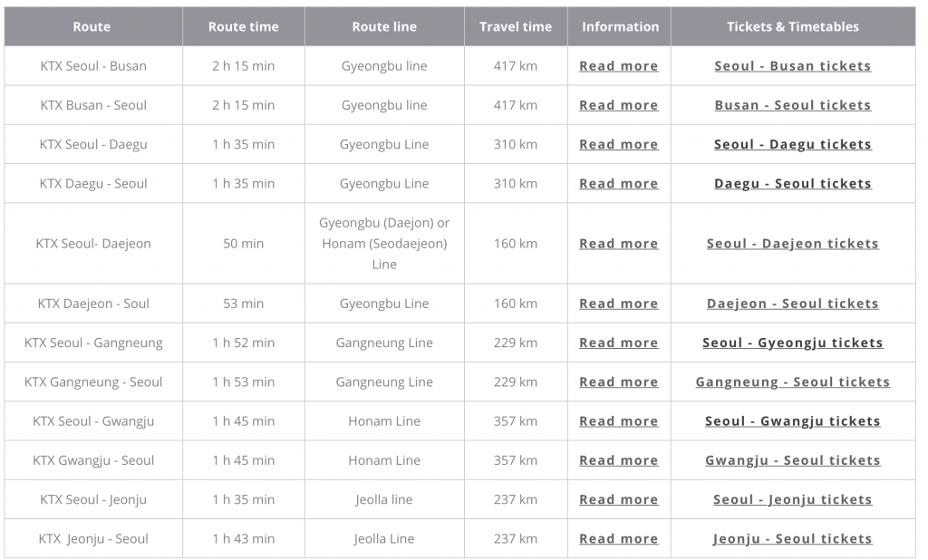
Task: Click the Tickets & Timetables column header
Action: [792, 27]
